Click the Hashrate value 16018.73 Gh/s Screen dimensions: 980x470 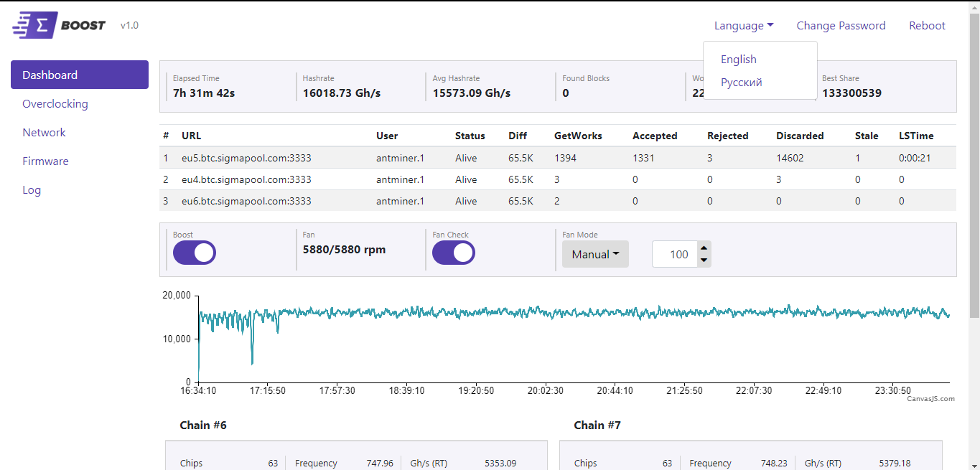(342, 93)
